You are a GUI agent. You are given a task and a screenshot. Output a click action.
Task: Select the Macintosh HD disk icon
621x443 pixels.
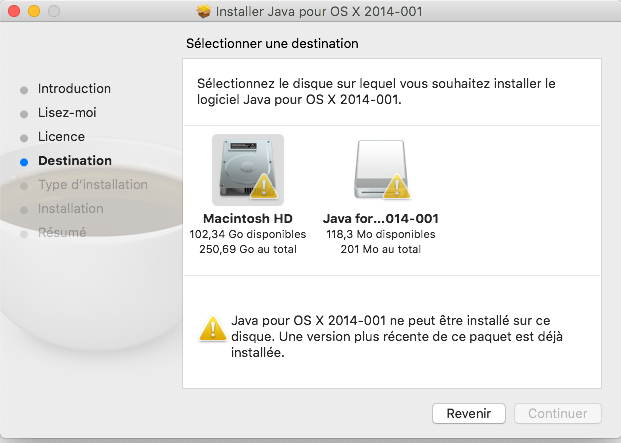pyautogui.click(x=248, y=170)
